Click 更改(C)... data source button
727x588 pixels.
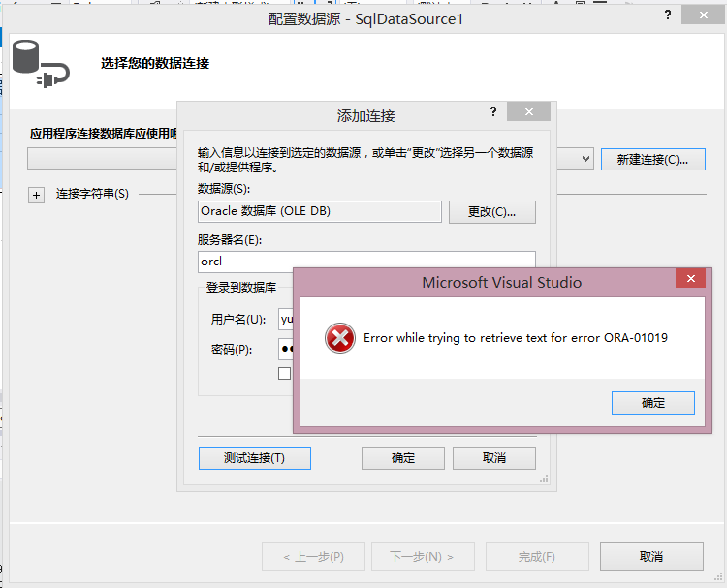[x=491, y=212]
